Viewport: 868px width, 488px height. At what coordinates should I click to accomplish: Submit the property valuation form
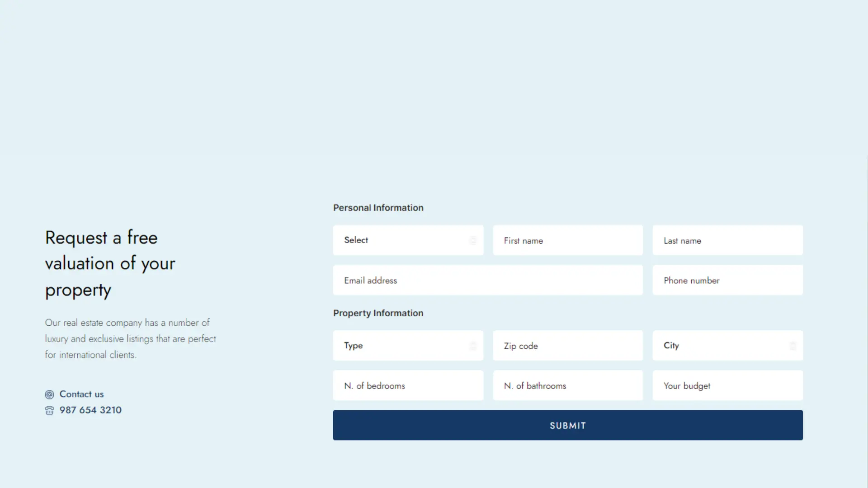567,425
